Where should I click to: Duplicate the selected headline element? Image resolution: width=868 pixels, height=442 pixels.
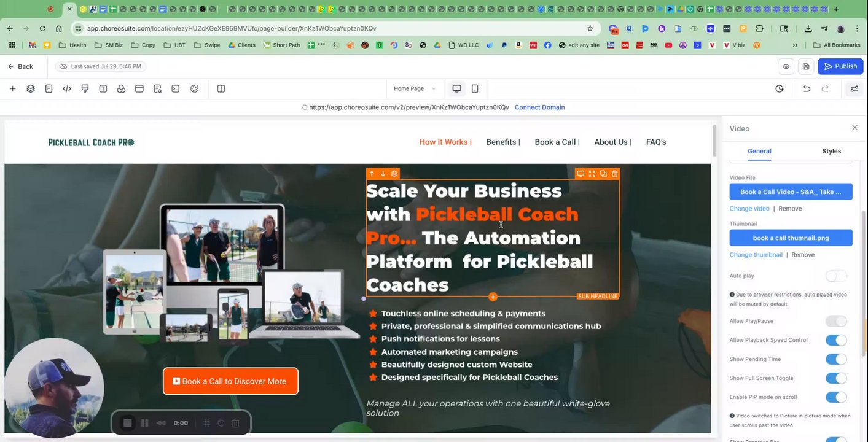pos(603,174)
